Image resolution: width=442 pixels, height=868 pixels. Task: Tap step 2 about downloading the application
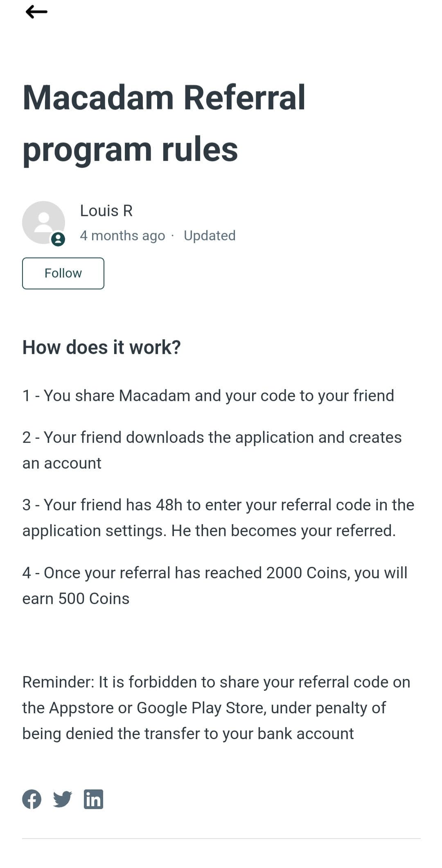tap(212, 450)
